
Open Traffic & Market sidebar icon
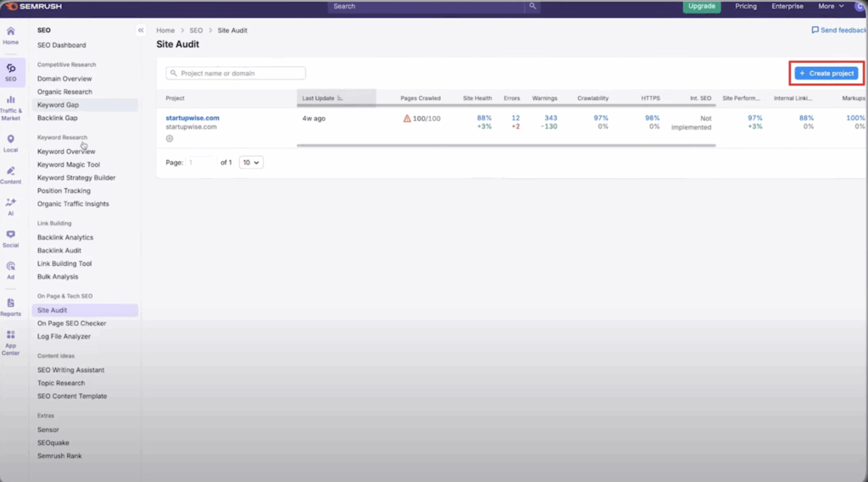coord(10,108)
